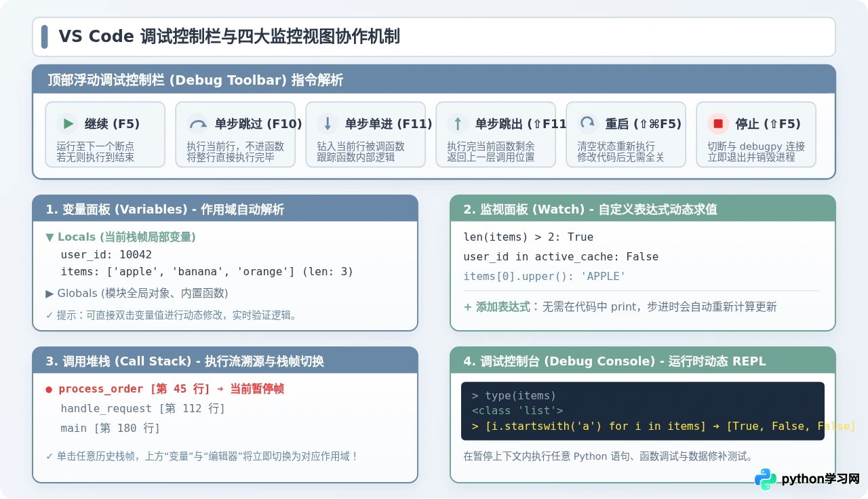Select the main [第 180 行] stack frame
Viewport: 868px width, 499px height.
click(111, 428)
